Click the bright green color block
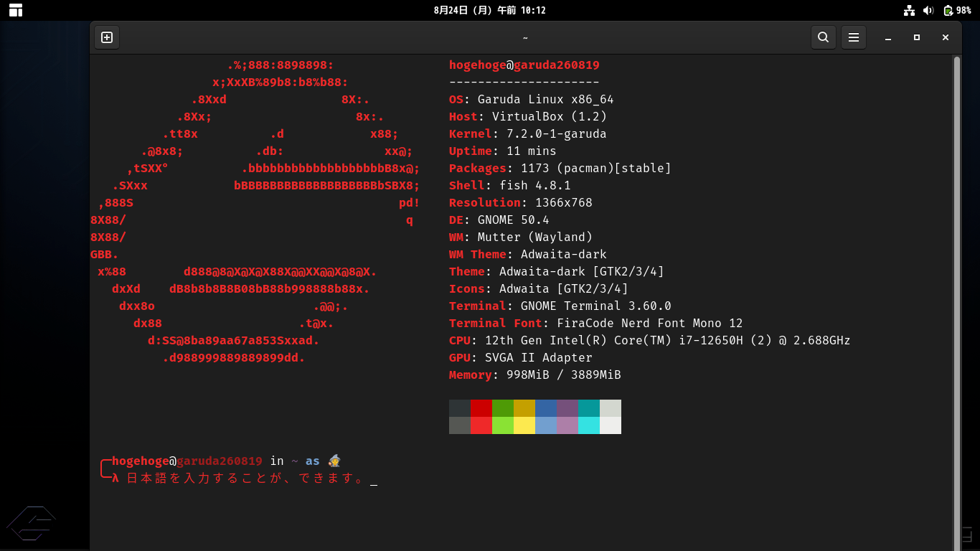Screen dimensions: 980x551 [x=503, y=425]
